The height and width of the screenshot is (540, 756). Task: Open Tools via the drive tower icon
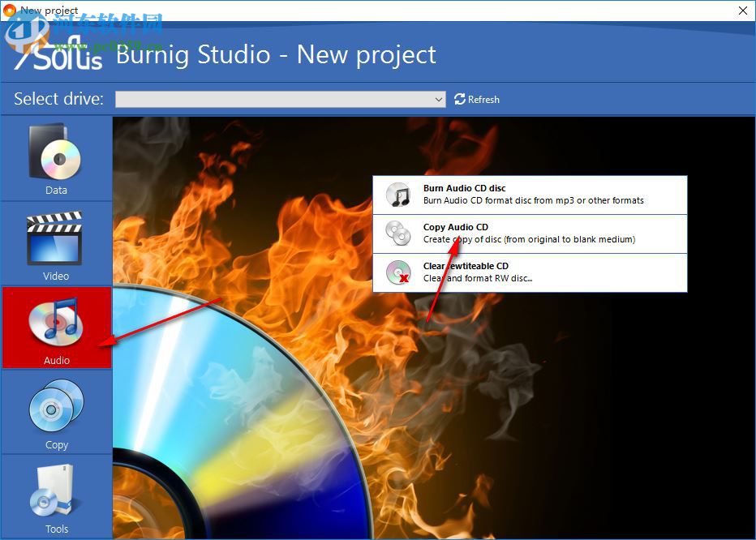[55, 492]
